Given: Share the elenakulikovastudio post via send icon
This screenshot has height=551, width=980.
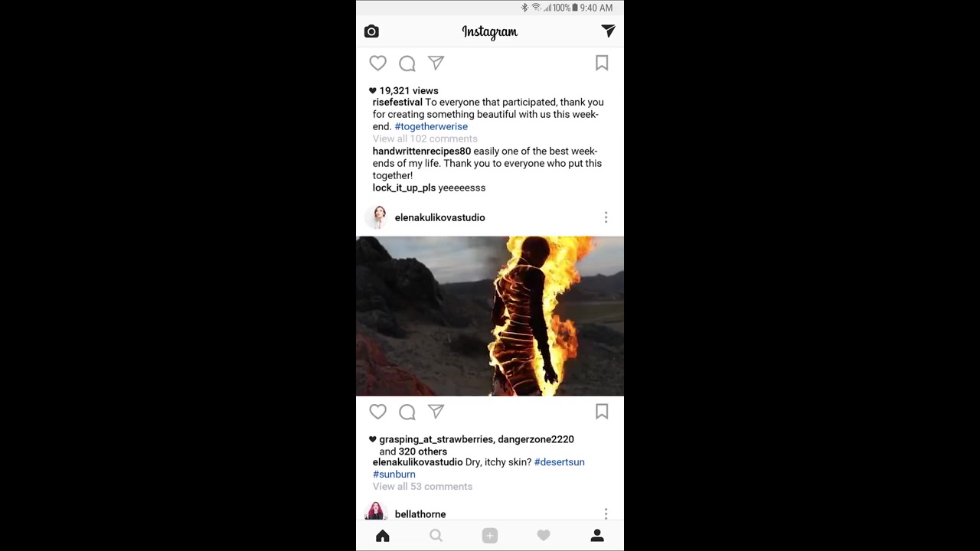Looking at the screenshot, I should click(436, 412).
